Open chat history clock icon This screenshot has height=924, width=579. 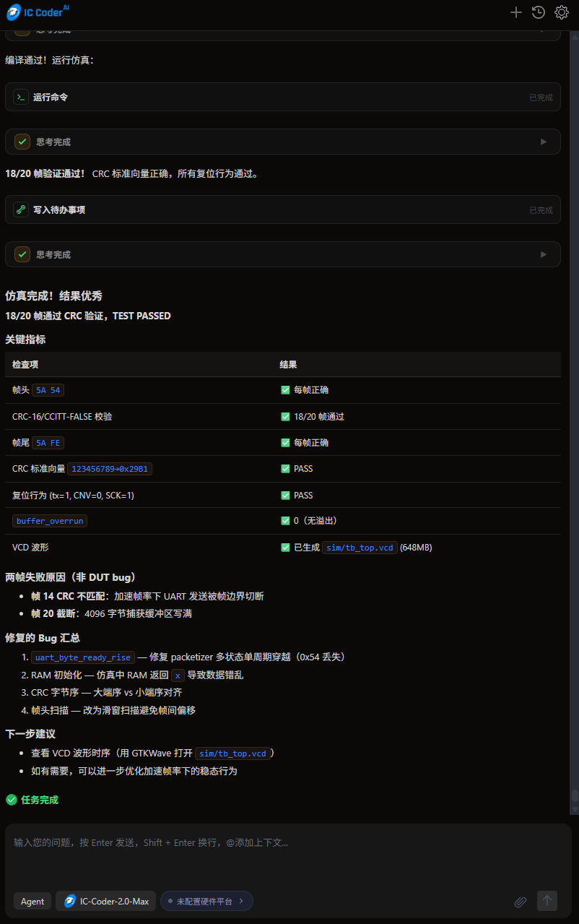coord(538,12)
